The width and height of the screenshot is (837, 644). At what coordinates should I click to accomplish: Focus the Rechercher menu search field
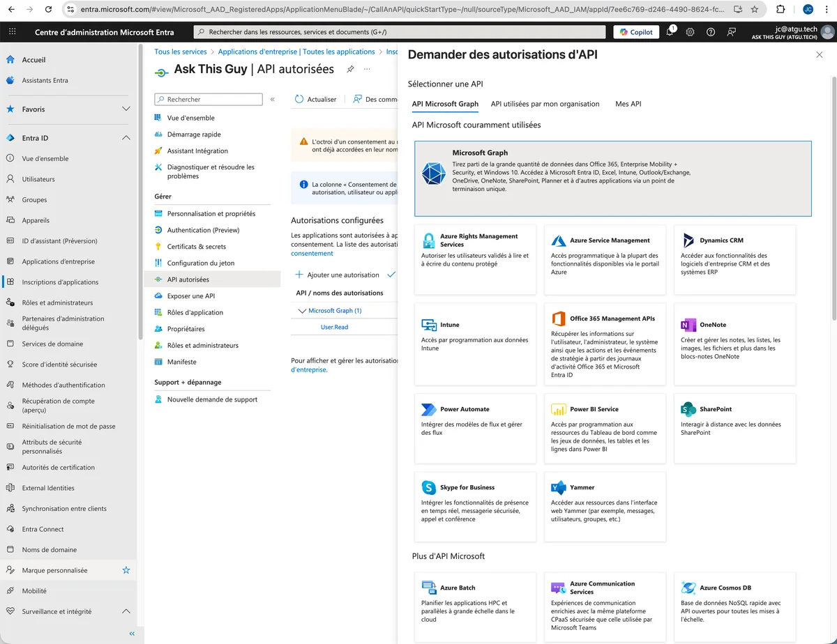[209, 100]
